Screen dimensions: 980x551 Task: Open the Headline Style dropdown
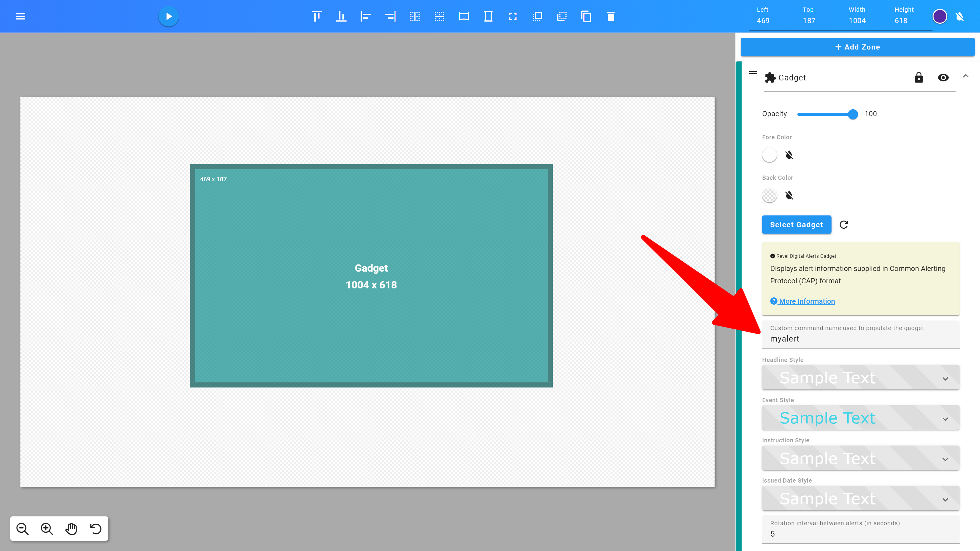tap(861, 378)
